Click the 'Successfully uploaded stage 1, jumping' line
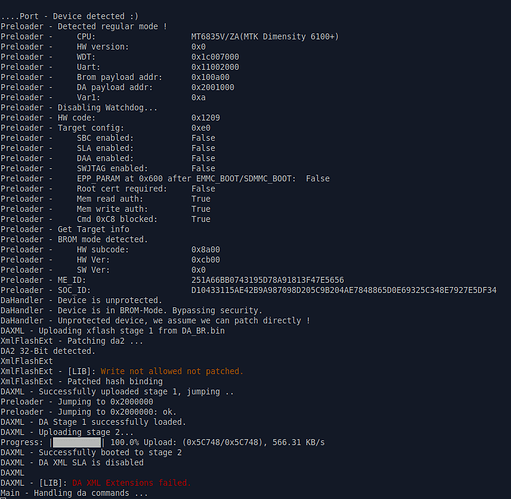The image size is (511, 499). 117,392
